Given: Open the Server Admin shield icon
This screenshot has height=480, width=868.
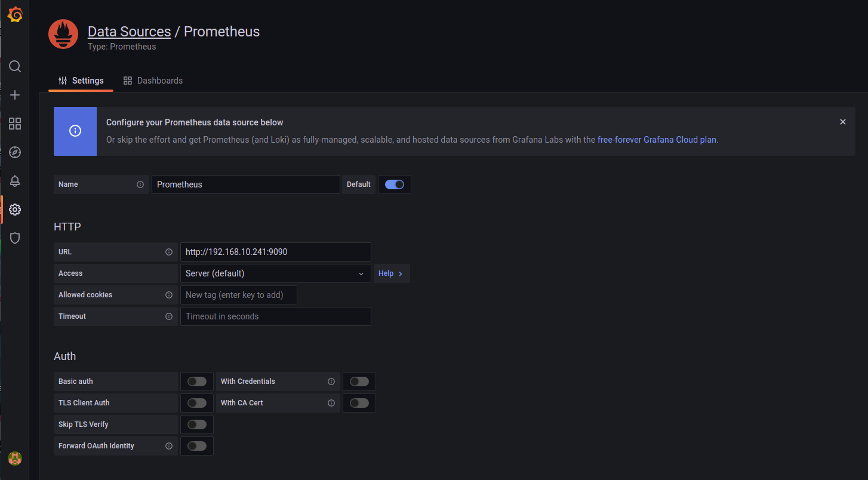Looking at the screenshot, I should click(x=15, y=238).
